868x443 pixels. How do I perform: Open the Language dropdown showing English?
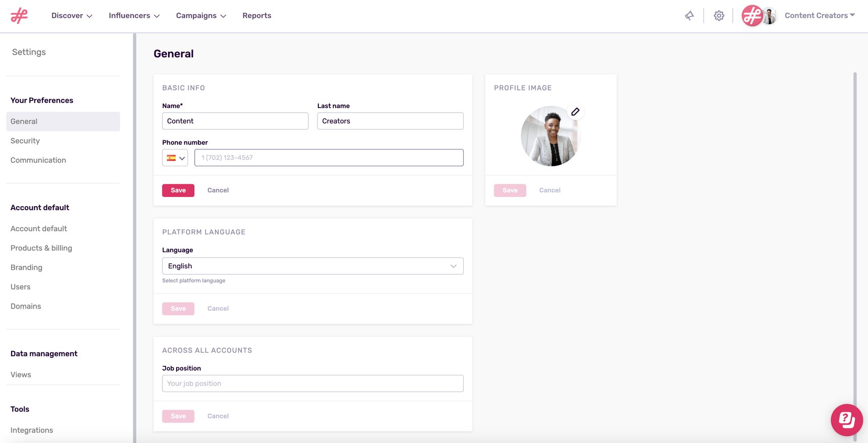tap(313, 266)
